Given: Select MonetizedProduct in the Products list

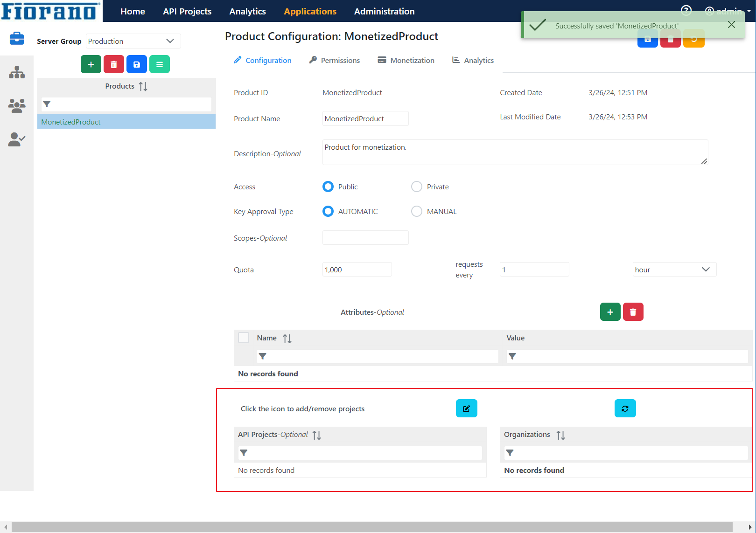Looking at the screenshot, I should [x=126, y=122].
